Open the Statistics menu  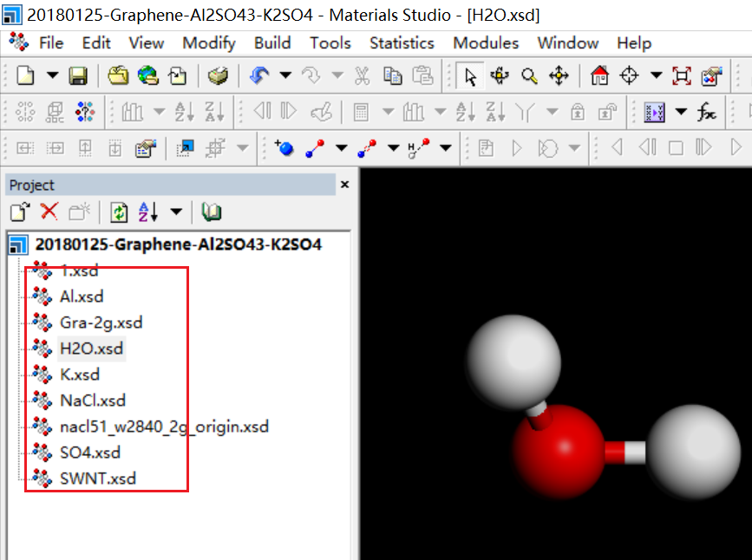(402, 43)
